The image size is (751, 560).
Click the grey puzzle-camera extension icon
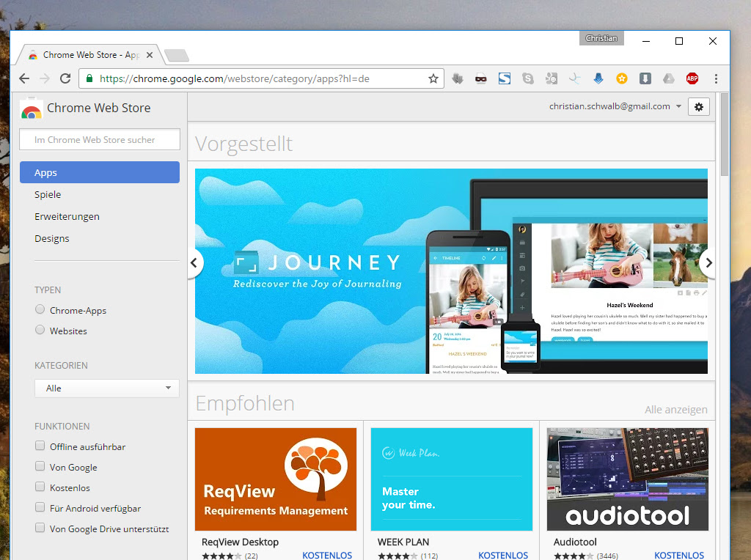(552, 78)
